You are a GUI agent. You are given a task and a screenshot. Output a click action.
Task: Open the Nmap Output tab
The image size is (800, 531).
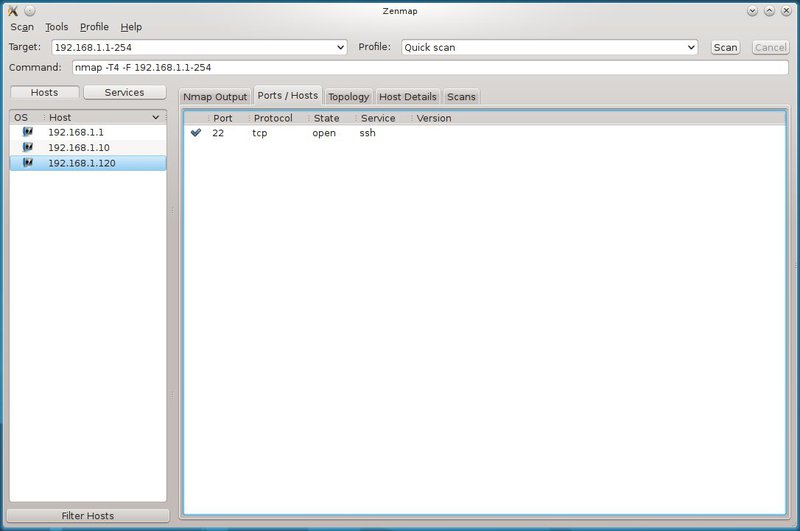(x=215, y=97)
